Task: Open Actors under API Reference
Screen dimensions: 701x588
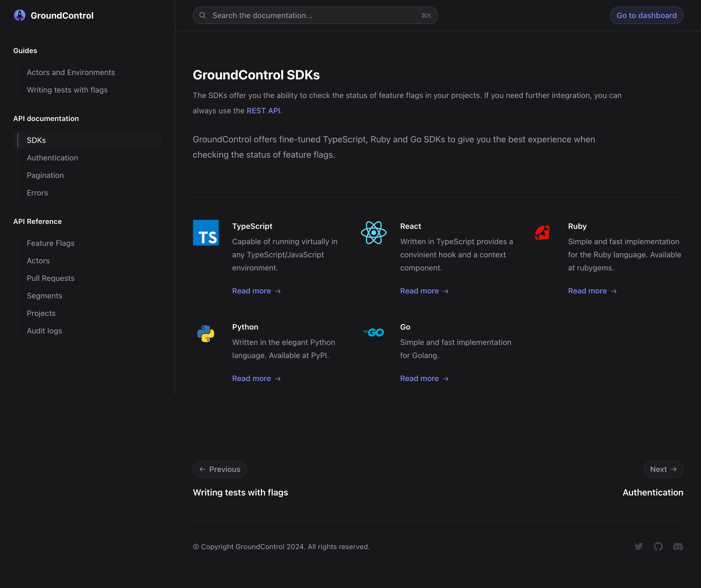Action: click(38, 261)
